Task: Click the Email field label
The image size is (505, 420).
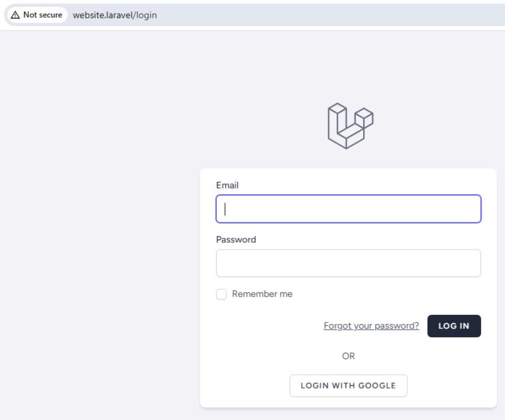Action: [x=227, y=185]
